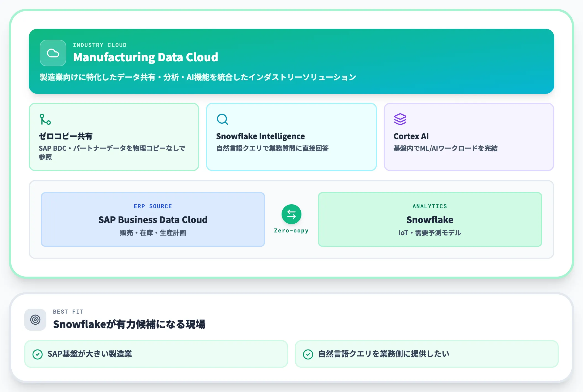Click the ERP SOURCE label
The image size is (583, 392).
(x=153, y=206)
